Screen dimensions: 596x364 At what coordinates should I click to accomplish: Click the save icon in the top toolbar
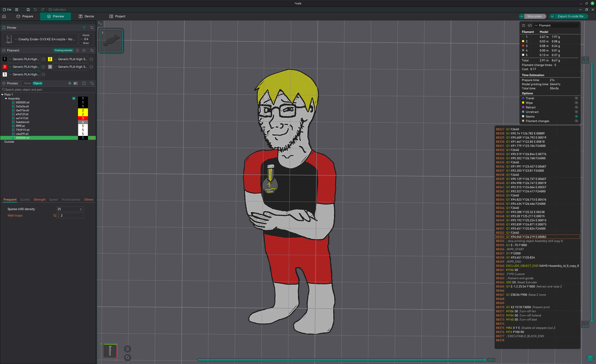(28, 10)
